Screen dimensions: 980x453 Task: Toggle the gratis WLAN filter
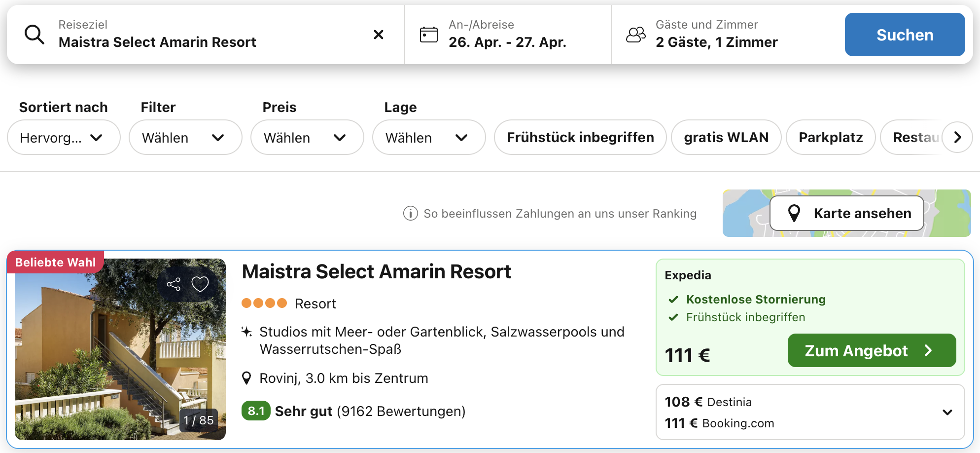pyautogui.click(x=726, y=137)
